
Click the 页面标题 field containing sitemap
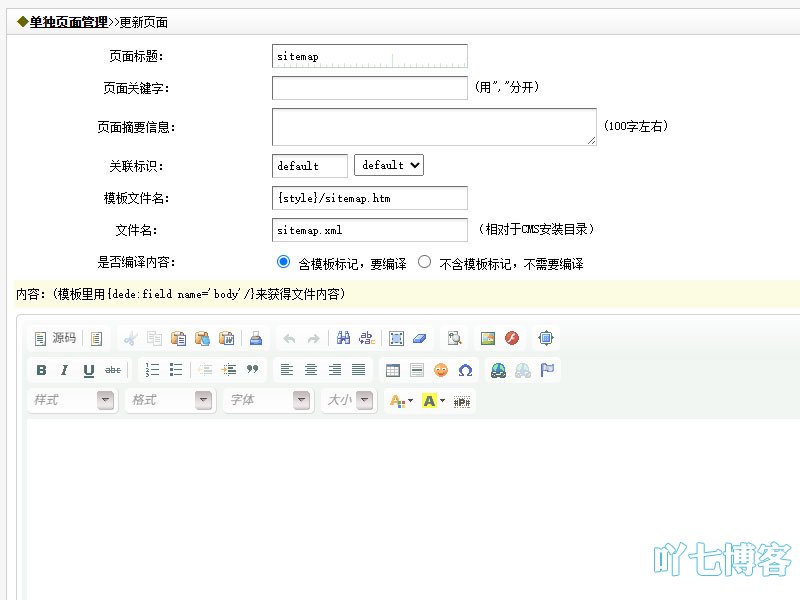370,56
